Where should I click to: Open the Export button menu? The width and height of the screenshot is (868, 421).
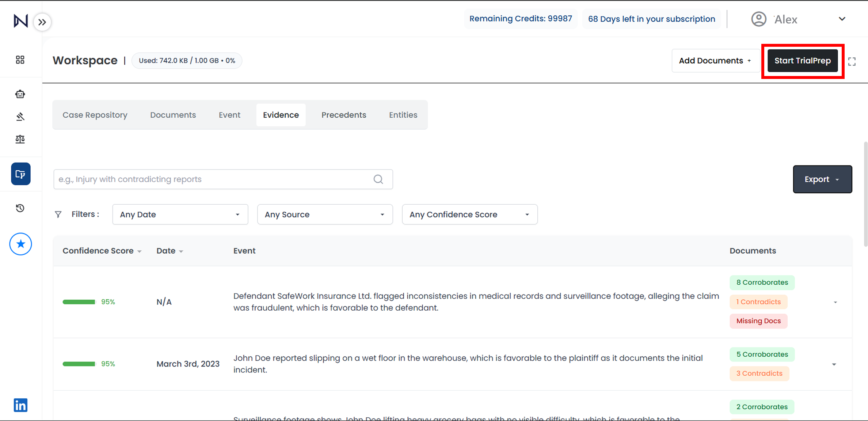coord(822,179)
